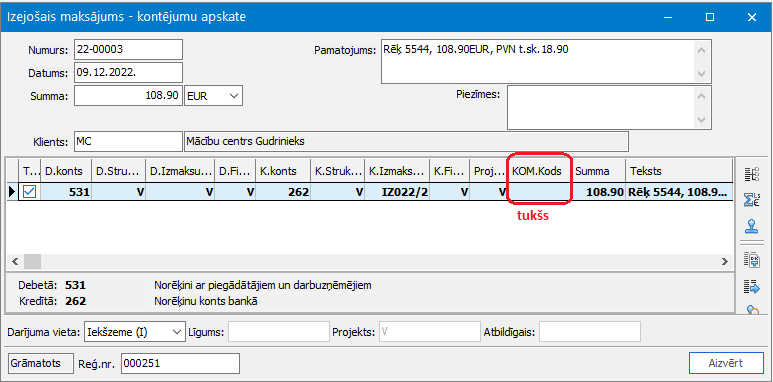This screenshot has width=773, height=382.
Task: Click the D.Izmaksu... column header
Action: [x=180, y=171]
